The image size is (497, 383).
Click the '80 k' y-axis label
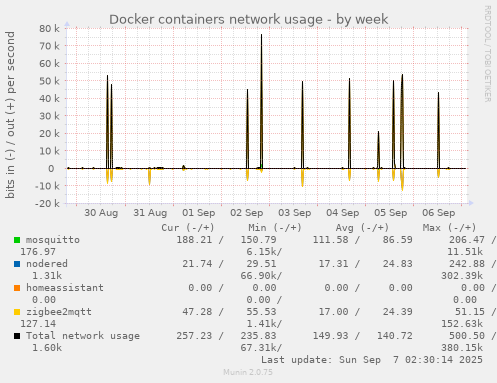[49, 28]
